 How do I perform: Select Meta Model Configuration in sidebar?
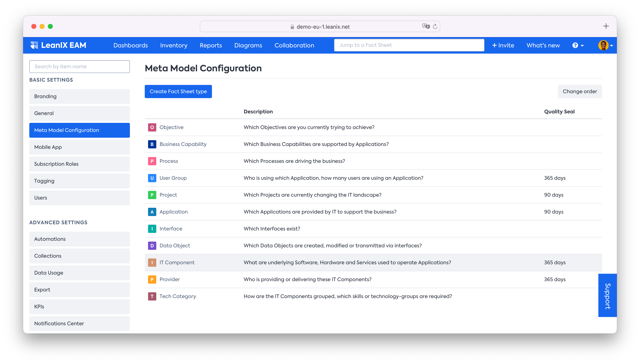(x=80, y=130)
